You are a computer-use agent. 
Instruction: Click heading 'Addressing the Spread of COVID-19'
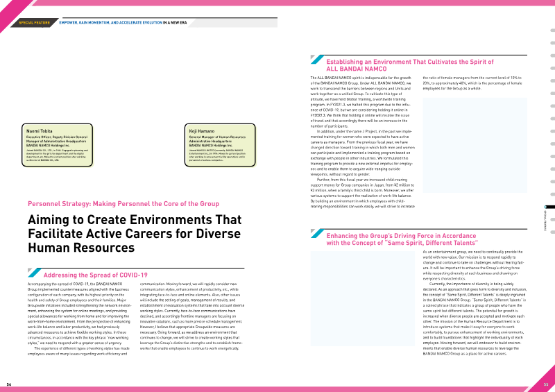pos(96,275)
